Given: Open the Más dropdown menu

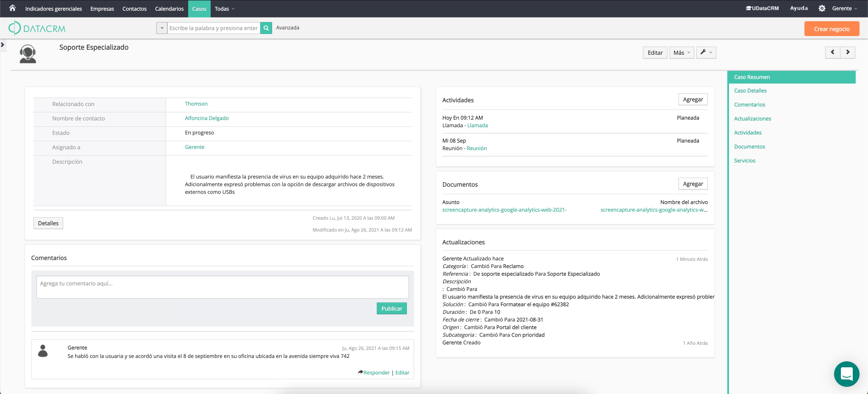Looking at the screenshot, I should tap(681, 53).
